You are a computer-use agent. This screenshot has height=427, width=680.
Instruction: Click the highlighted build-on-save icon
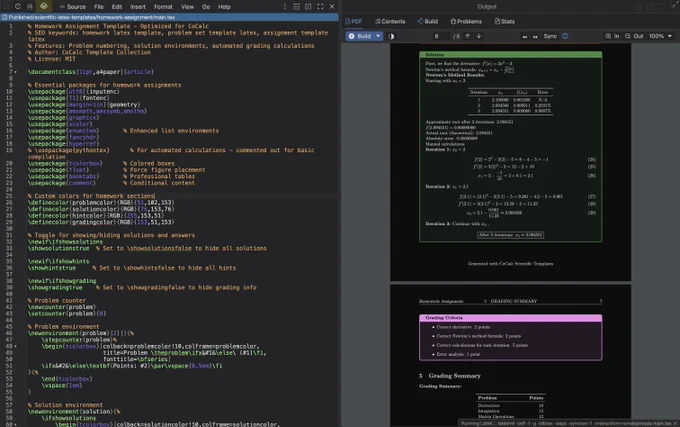point(44,6)
